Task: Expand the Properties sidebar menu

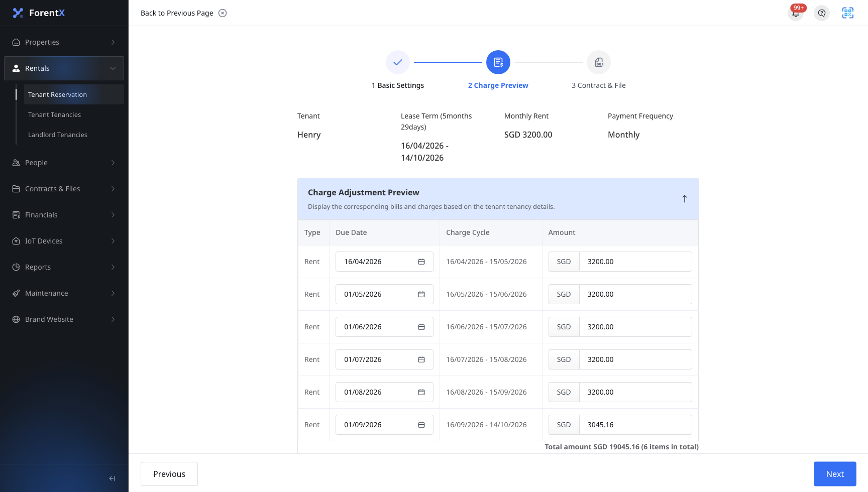Action: pyautogui.click(x=64, y=42)
